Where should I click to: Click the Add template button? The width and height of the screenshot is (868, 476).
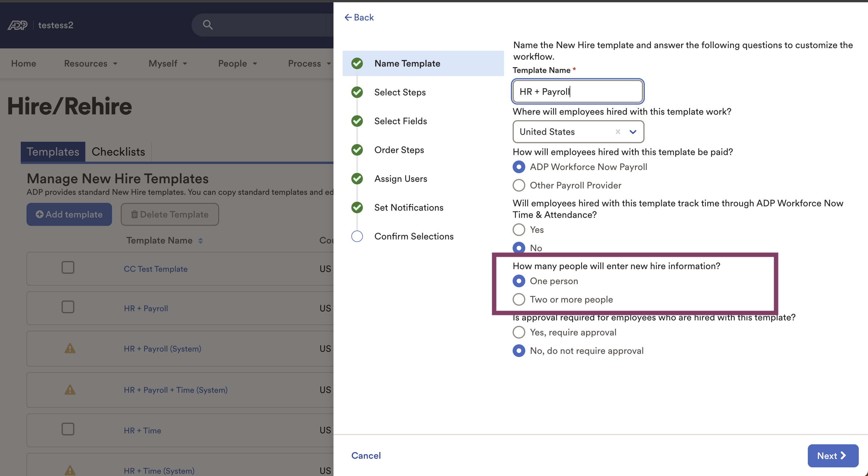tap(69, 214)
